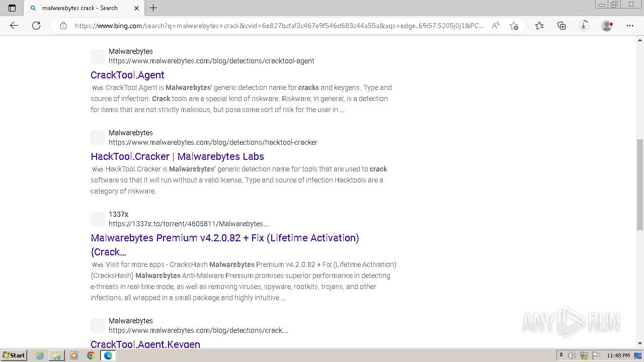Viewport: 644px width, 362px height.
Task: Open the tab actions menu icon
Action: 12,8
